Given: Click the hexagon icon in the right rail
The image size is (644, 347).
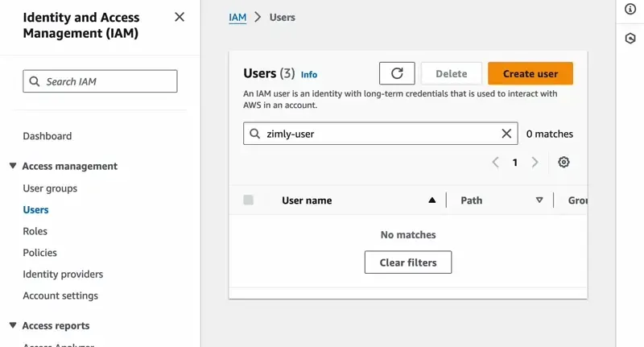Looking at the screenshot, I should point(630,38).
